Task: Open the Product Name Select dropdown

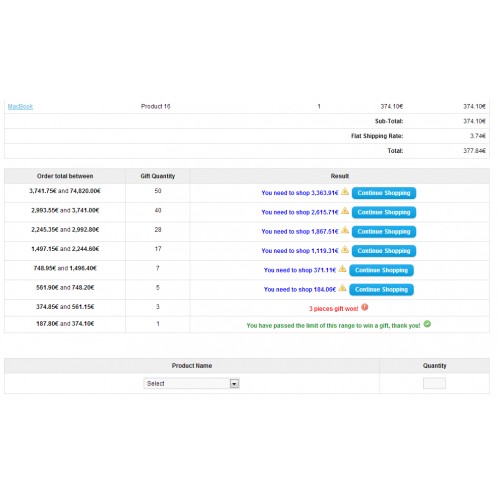Action: tap(192, 384)
